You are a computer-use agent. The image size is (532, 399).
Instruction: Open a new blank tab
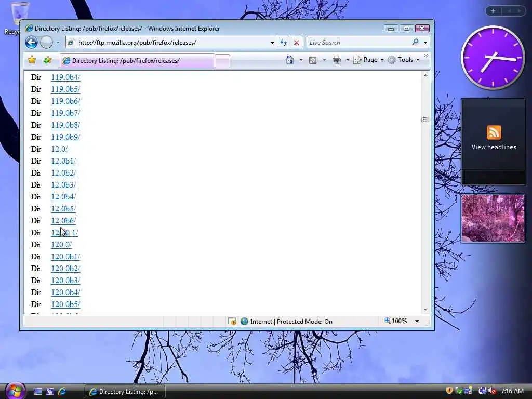pyautogui.click(x=222, y=61)
